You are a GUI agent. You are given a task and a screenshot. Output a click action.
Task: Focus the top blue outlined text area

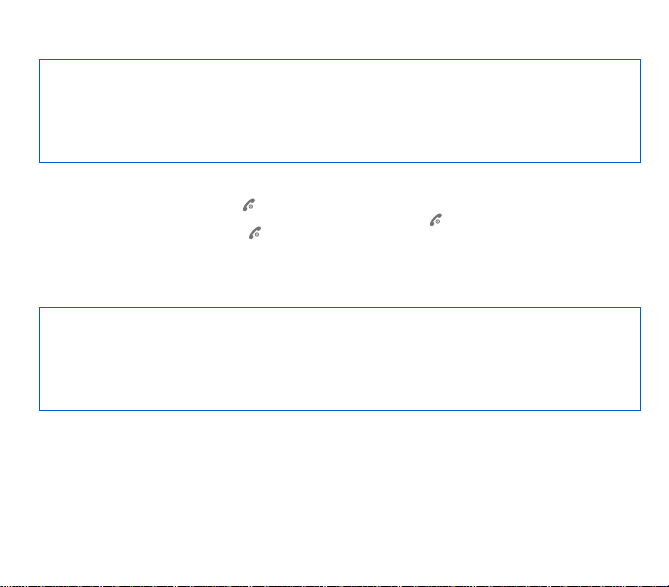(x=340, y=111)
